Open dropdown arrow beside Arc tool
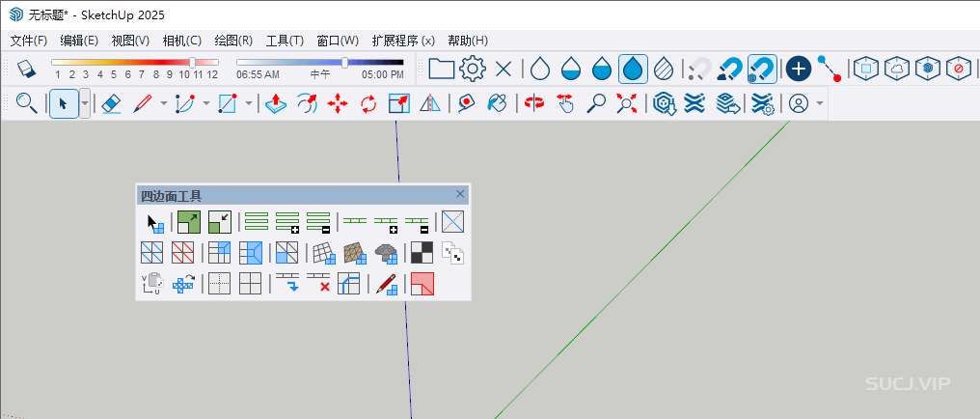The height and width of the screenshot is (419, 980). point(206,103)
